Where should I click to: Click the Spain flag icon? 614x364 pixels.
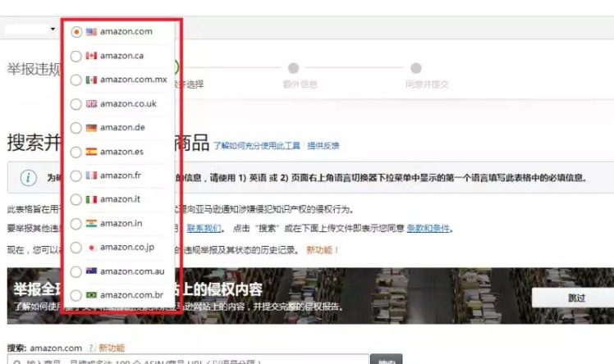coord(91,152)
